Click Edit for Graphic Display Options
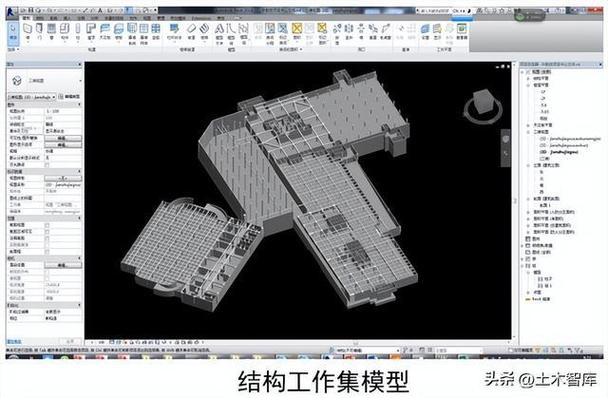608x398 pixels. pos(63,145)
